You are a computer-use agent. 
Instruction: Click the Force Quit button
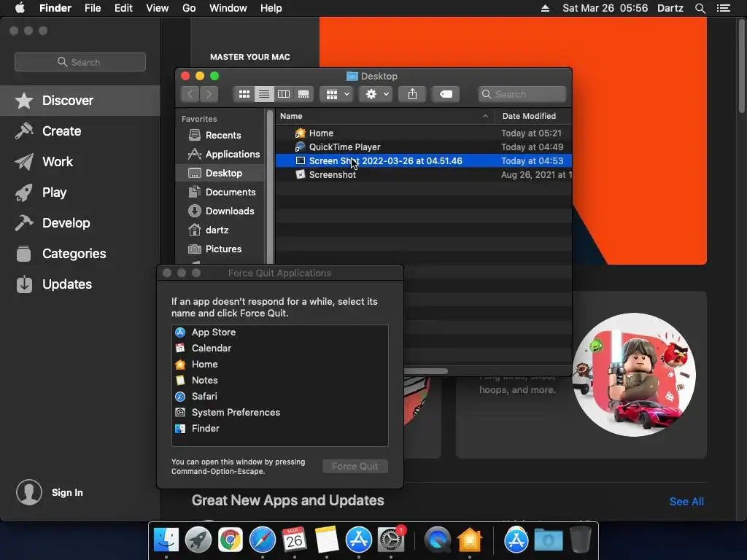coord(355,467)
